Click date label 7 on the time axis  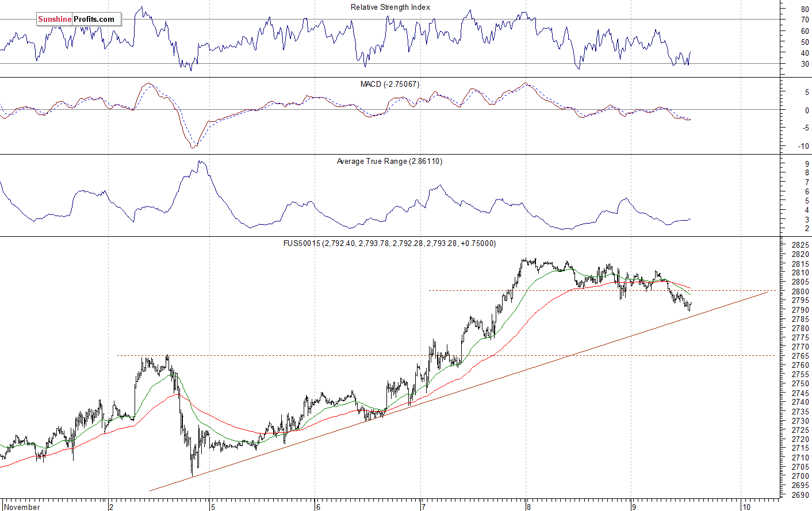pos(423,507)
